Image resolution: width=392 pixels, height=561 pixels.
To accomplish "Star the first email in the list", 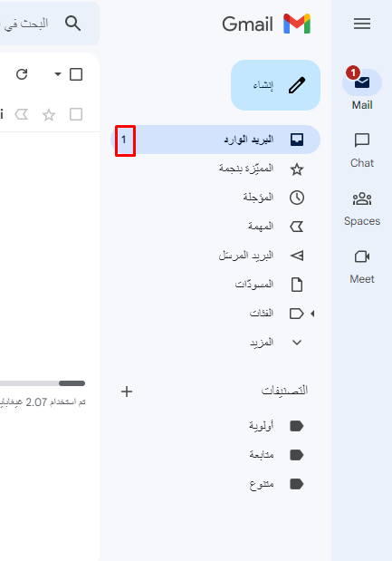I will click(x=49, y=115).
